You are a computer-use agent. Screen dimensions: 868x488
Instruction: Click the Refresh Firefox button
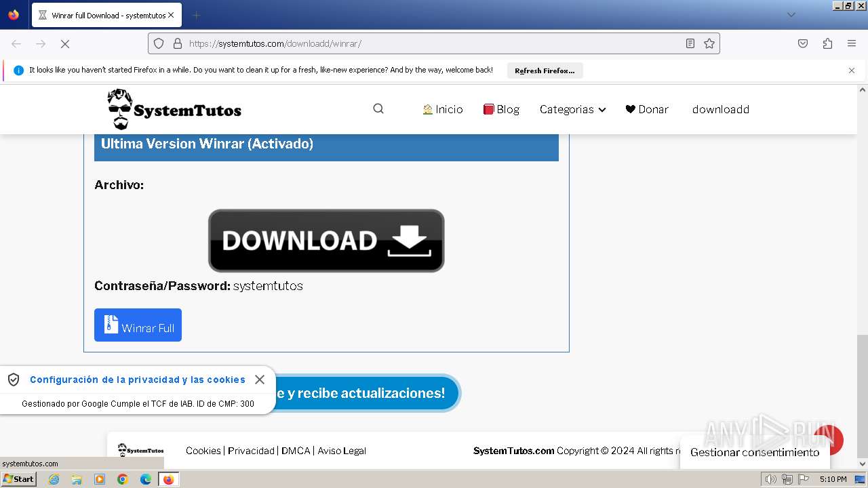545,70
